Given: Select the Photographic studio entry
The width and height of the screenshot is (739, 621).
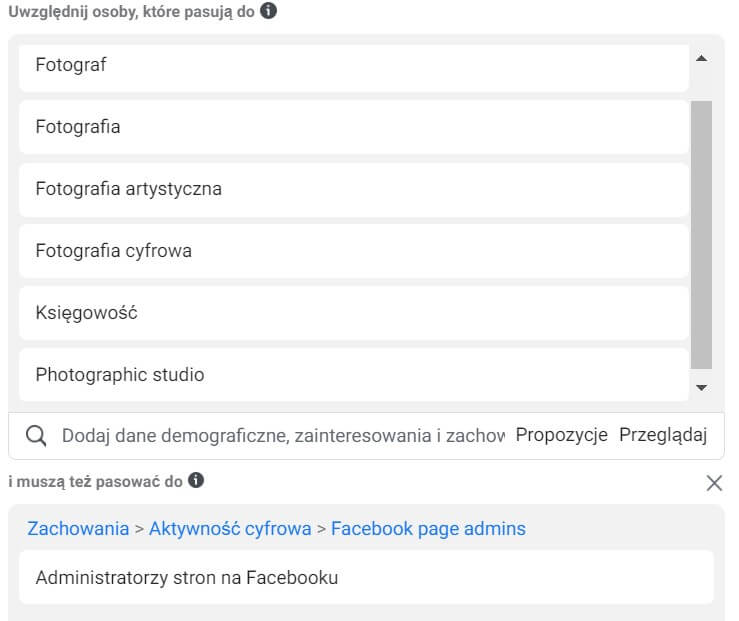Looking at the screenshot, I should (x=354, y=375).
